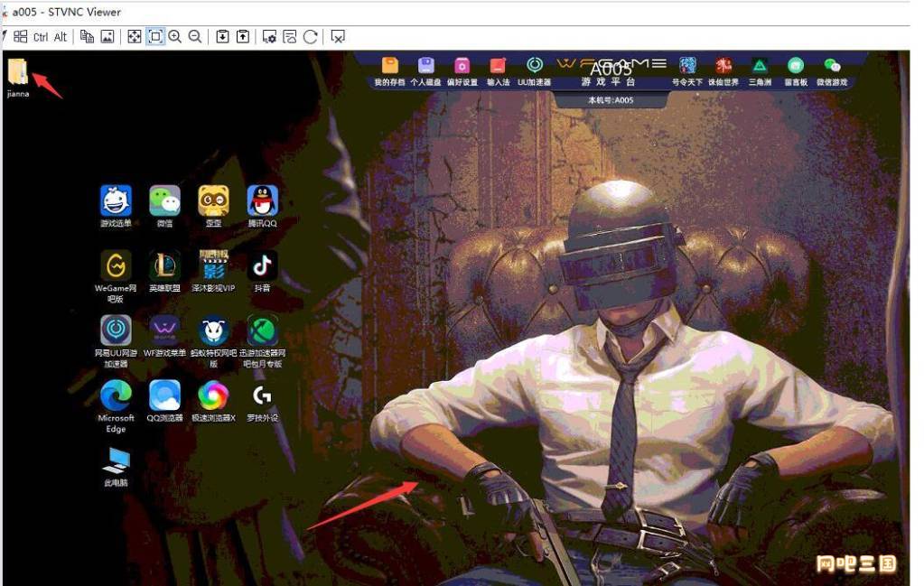Click the zoom in magnifier icon
The height and width of the screenshot is (586, 924).
pyautogui.click(x=175, y=36)
